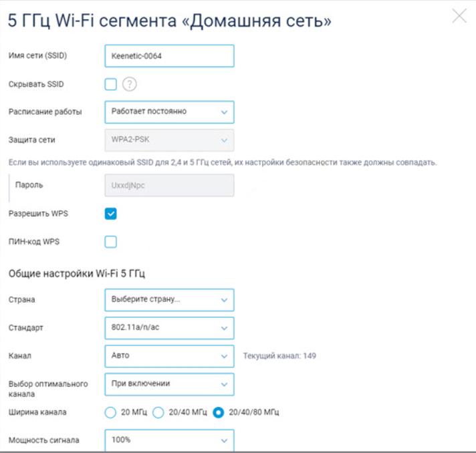The image size is (476, 453).
Task: Expand the Защита сети WPA2-PSK dropdown
Action: coord(169,140)
